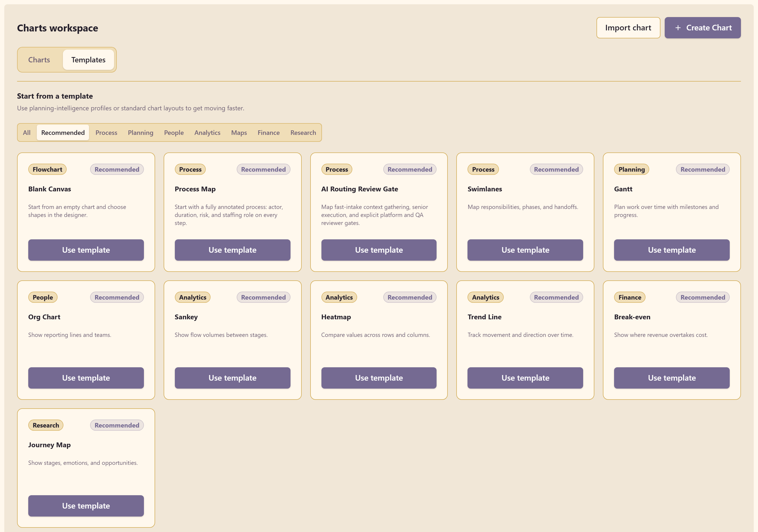758x532 pixels.
Task: Filter templates by All
Action: point(27,132)
